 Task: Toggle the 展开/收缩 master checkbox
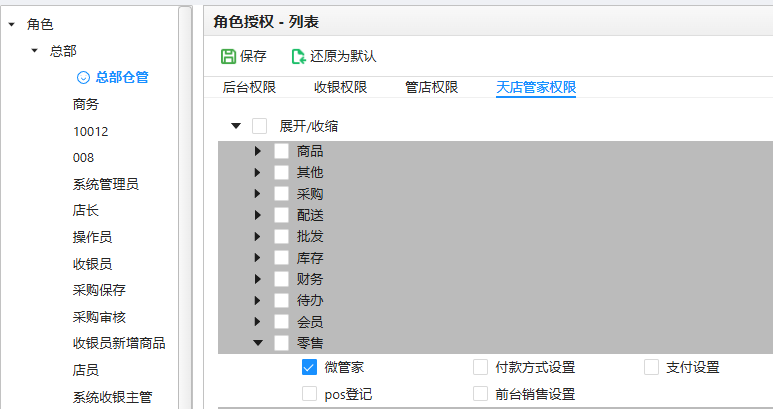pos(260,126)
